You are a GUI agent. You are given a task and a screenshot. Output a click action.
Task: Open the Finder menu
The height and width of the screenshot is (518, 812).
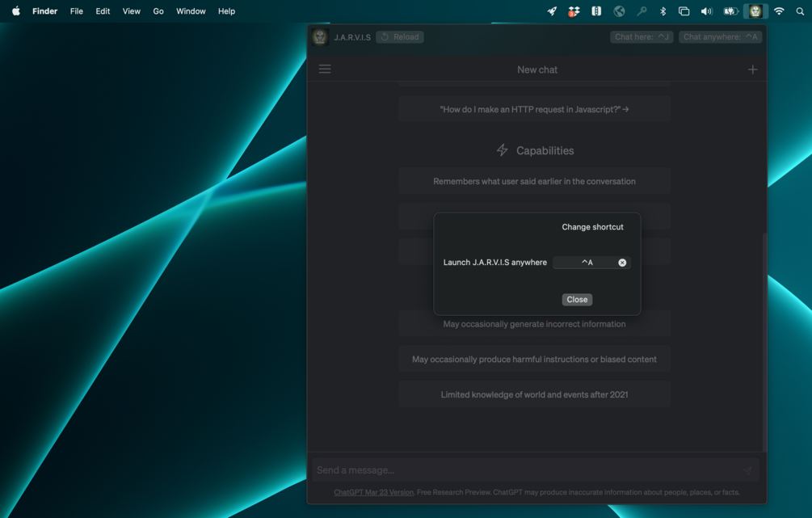(44, 11)
